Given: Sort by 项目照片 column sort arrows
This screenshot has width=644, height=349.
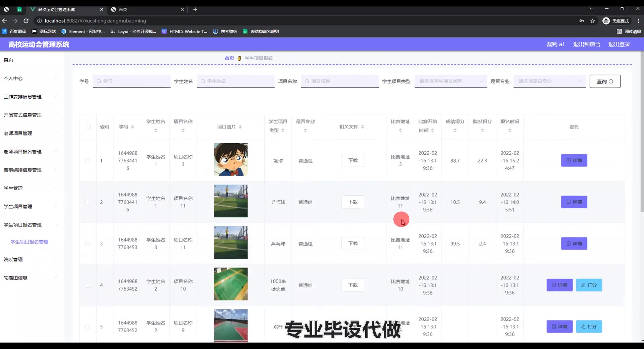Looking at the screenshot, I should (240, 127).
